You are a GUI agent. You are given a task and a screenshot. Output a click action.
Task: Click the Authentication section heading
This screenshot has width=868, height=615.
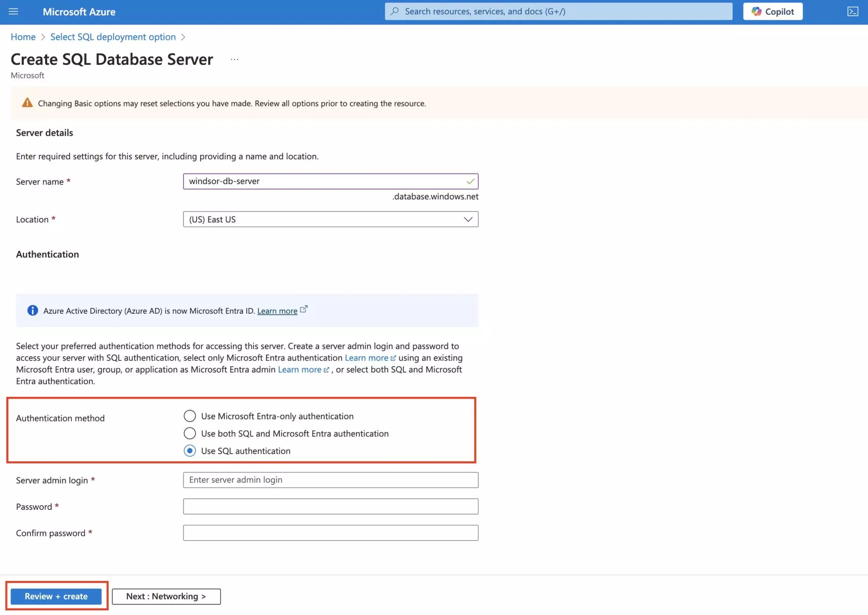(x=47, y=254)
